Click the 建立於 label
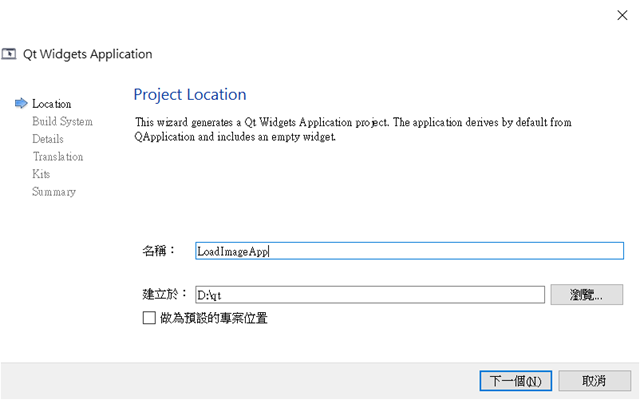 click(x=164, y=294)
